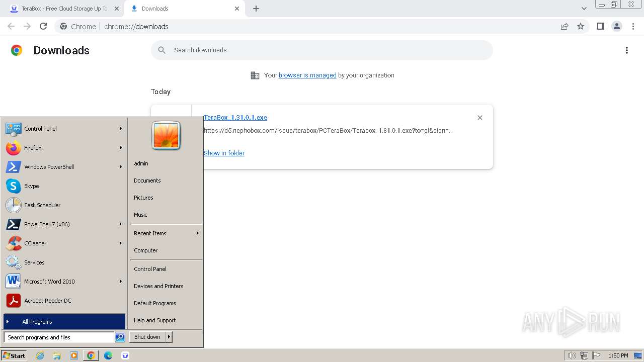
Task: Expand Control Panel submenu arrow
Action: 121,129
